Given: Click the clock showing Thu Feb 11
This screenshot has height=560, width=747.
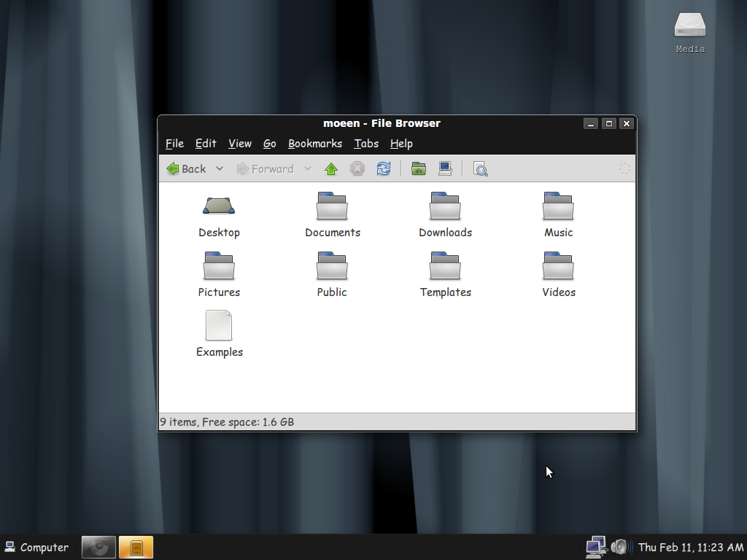Looking at the screenshot, I should tap(691, 547).
